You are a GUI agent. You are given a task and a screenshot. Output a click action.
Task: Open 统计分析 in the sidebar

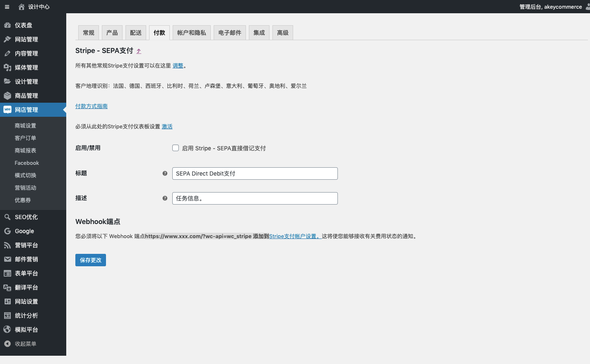(26, 316)
